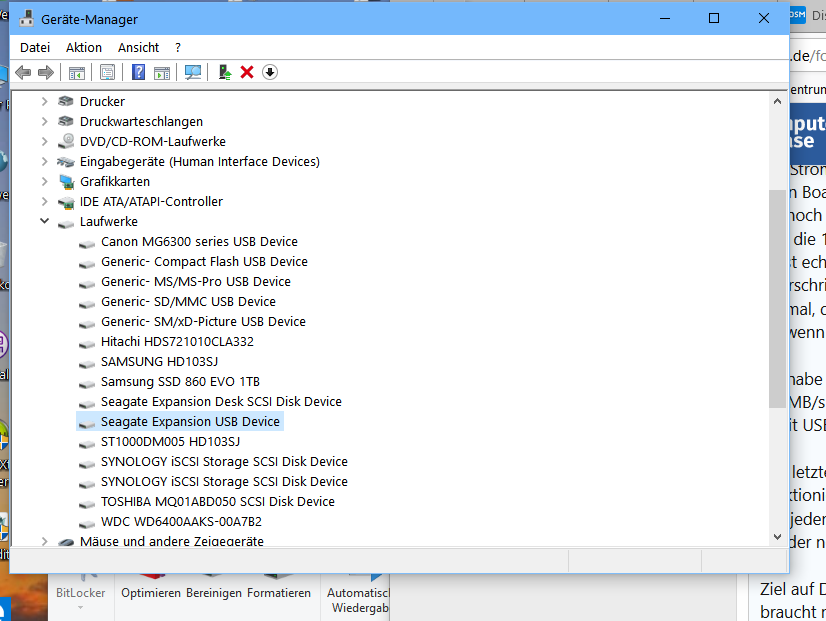
Task: Select SAMSUNG HD103SJ drive entry
Action: pos(160,361)
